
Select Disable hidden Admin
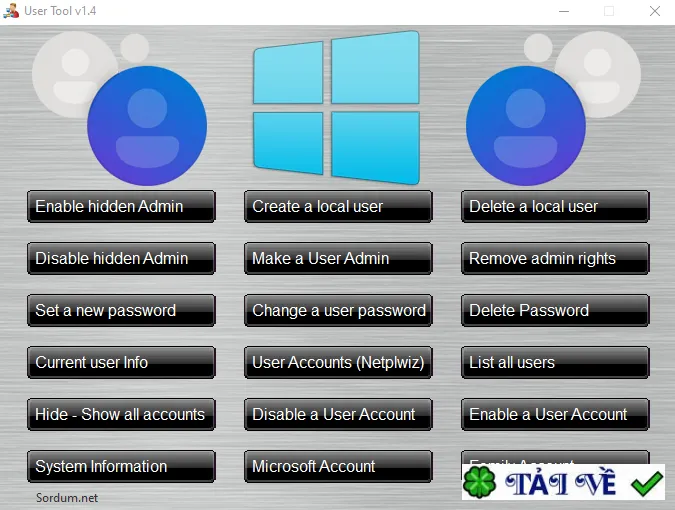click(x=121, y=259)
